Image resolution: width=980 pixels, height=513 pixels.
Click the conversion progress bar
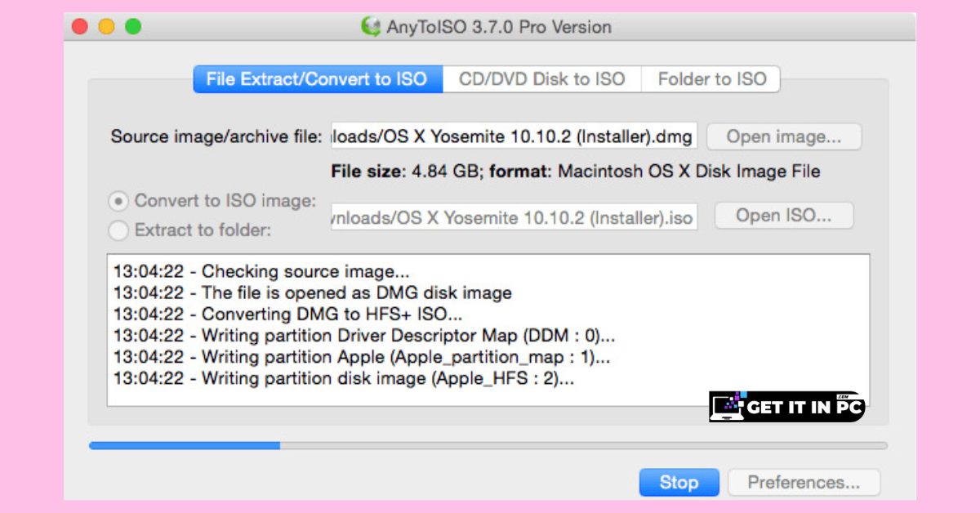pos(488,446)
